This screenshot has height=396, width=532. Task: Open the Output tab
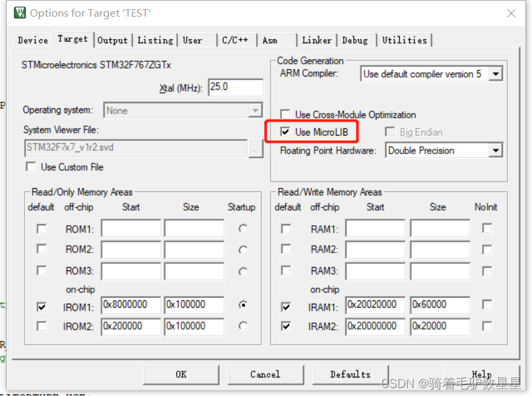pyautogui.click(x=112, y=41)
